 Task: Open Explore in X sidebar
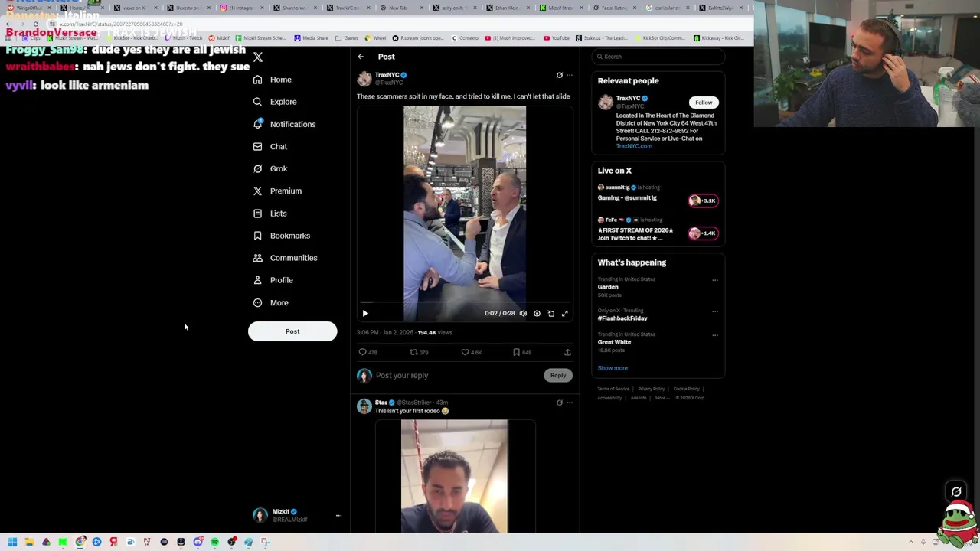pos(274,102)
